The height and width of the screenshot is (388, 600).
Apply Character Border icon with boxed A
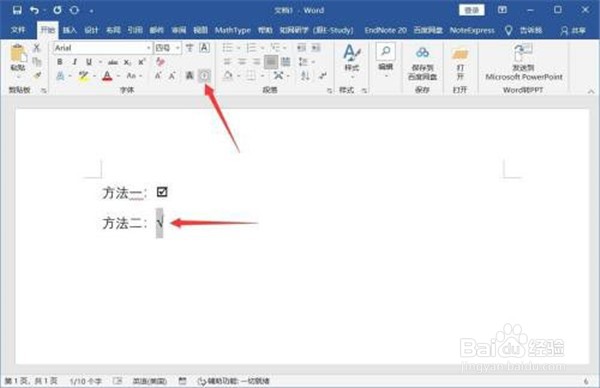coord(204,48)
